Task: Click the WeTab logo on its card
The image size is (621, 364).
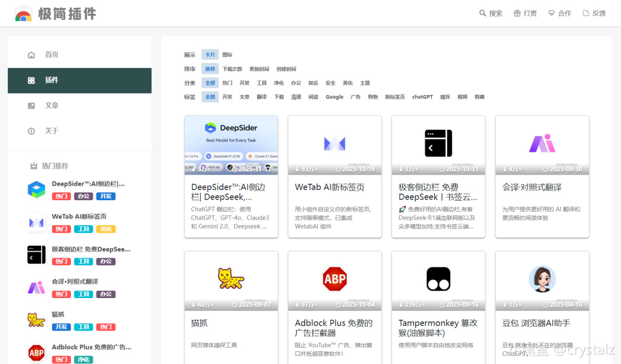Action: click(335, 143)
